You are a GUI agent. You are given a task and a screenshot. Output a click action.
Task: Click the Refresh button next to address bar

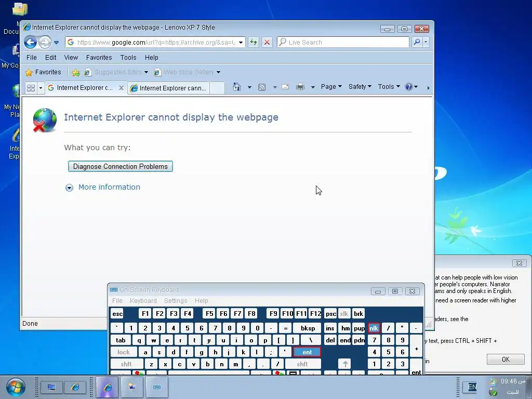click(253, 42)
